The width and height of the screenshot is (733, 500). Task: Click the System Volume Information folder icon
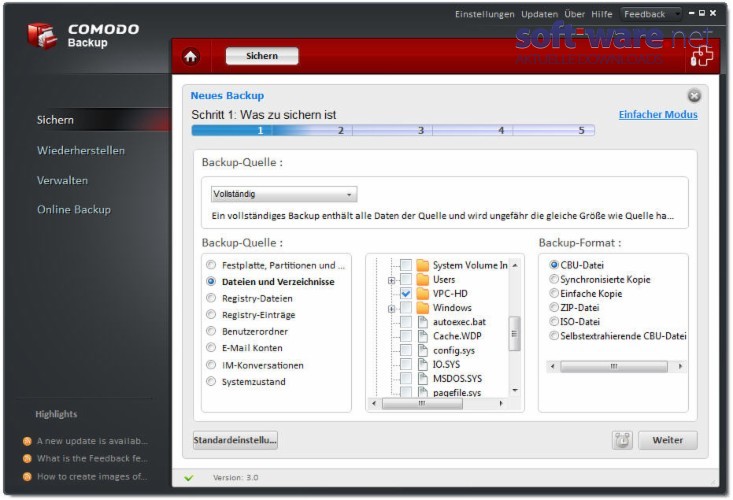[x=423, y=265]
